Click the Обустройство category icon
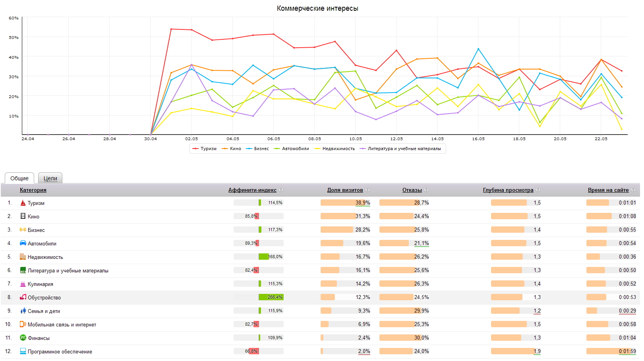The image size is (644, 361). 23,297
